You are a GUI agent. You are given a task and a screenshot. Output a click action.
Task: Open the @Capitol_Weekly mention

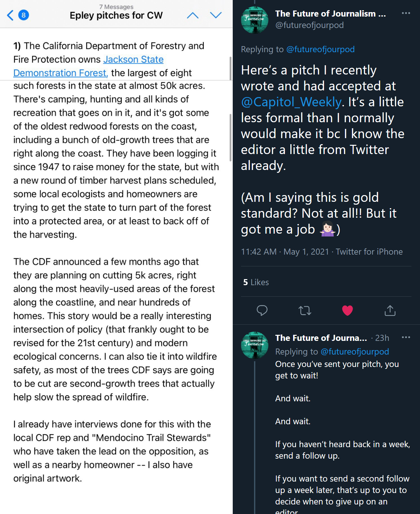pos(291,102)
